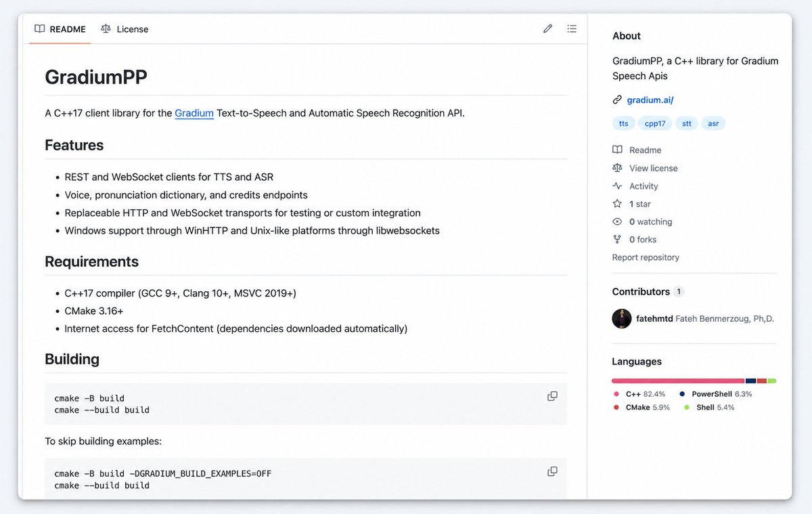Open fatehmtd contributor avatar
Viewport: 812px width, 514px height.
[x=622, y=318]
